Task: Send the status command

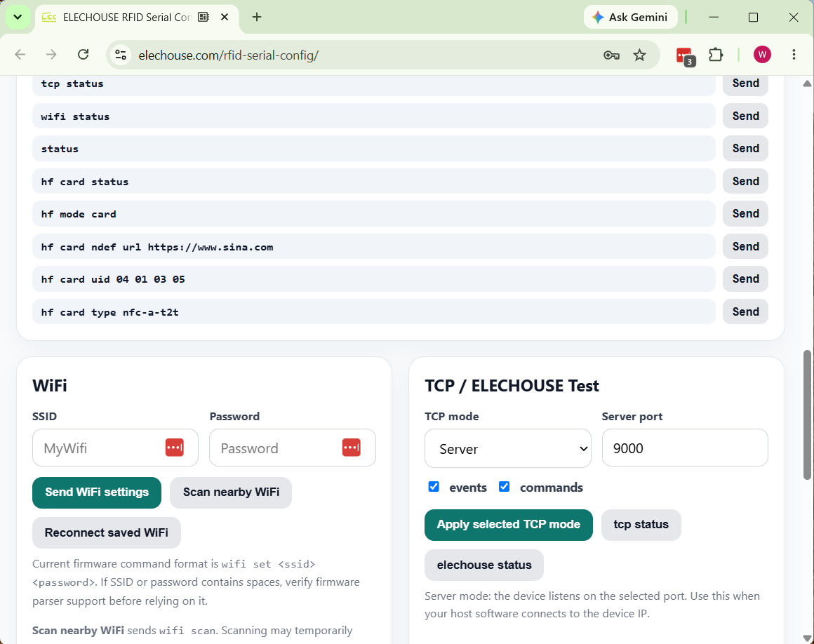Action: 745,149
